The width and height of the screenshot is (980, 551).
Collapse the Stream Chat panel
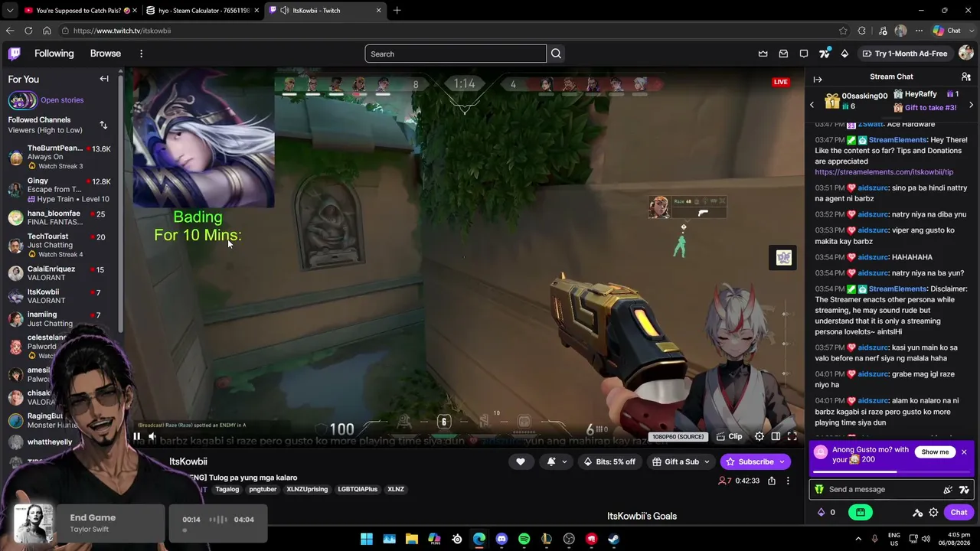[818, 79]
